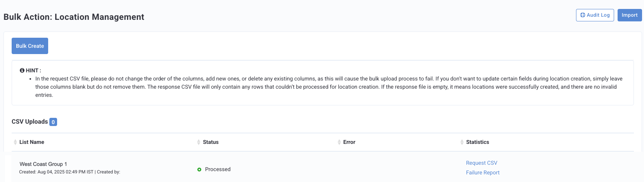This screenshot has width=644, height=182.
Task: Toggle sort arrows beside Statistics column
Action: point(462,142)
